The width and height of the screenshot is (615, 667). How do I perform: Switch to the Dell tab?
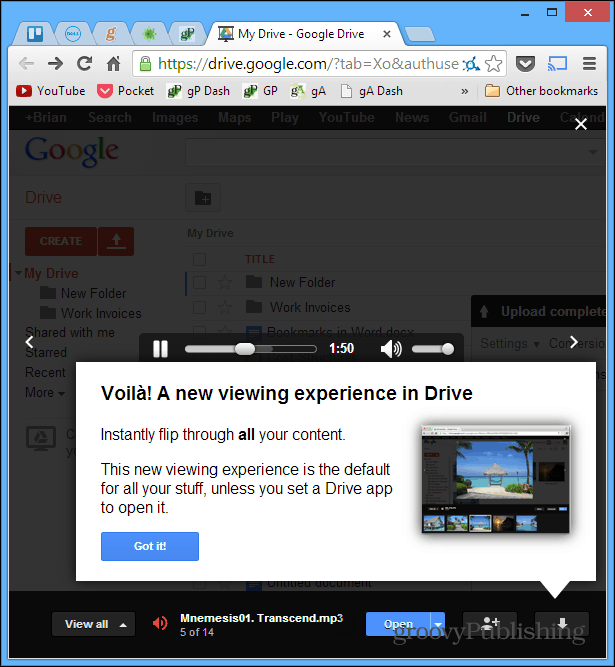73,34
